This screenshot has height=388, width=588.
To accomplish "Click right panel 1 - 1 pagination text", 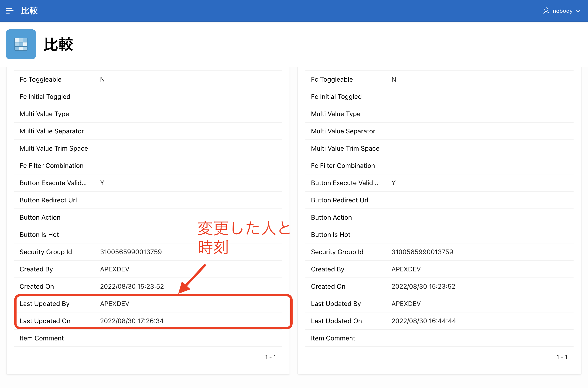I will [562, 357].
